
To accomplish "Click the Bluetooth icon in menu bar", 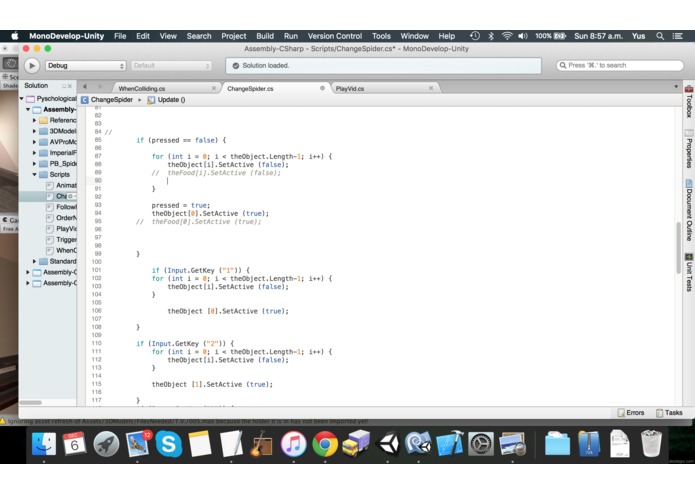I will click(491, 36).
